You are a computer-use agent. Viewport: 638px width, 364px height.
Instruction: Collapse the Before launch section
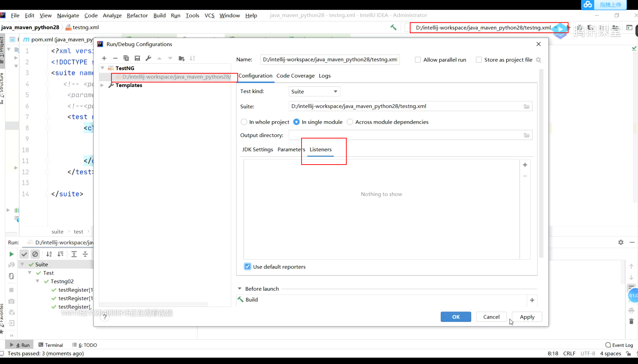tap(240, 289)
